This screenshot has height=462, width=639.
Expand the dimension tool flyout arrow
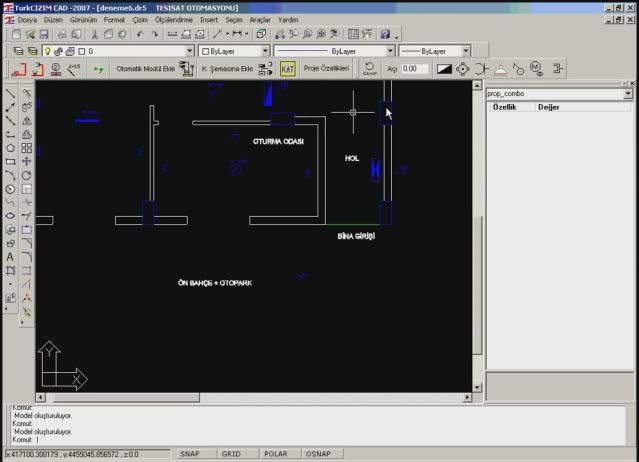247,35
